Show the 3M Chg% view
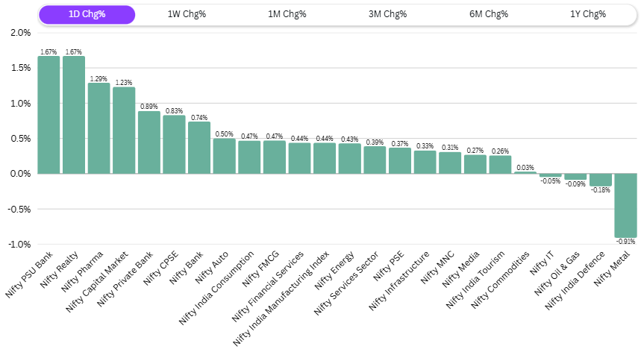Image resolution: width=644 pixels, height=352 pixels. [x=387, y=14]
